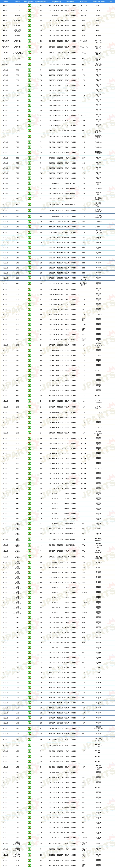Click the 'LAGUNA GRANDTOUR' model cell
Viewport: 115px width, 868px height.
[x=17, y=53]
